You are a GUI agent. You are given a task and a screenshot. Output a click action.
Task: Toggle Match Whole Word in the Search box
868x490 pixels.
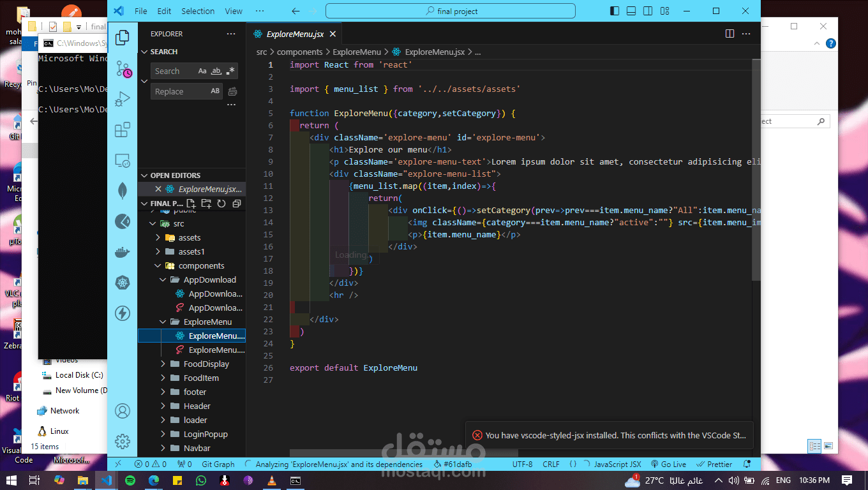(x=216, y=71)
